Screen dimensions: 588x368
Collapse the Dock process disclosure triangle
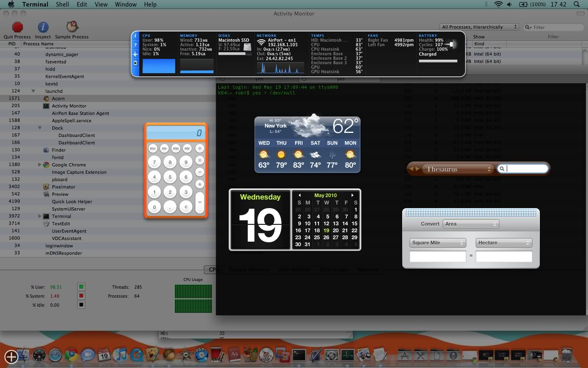40,128
